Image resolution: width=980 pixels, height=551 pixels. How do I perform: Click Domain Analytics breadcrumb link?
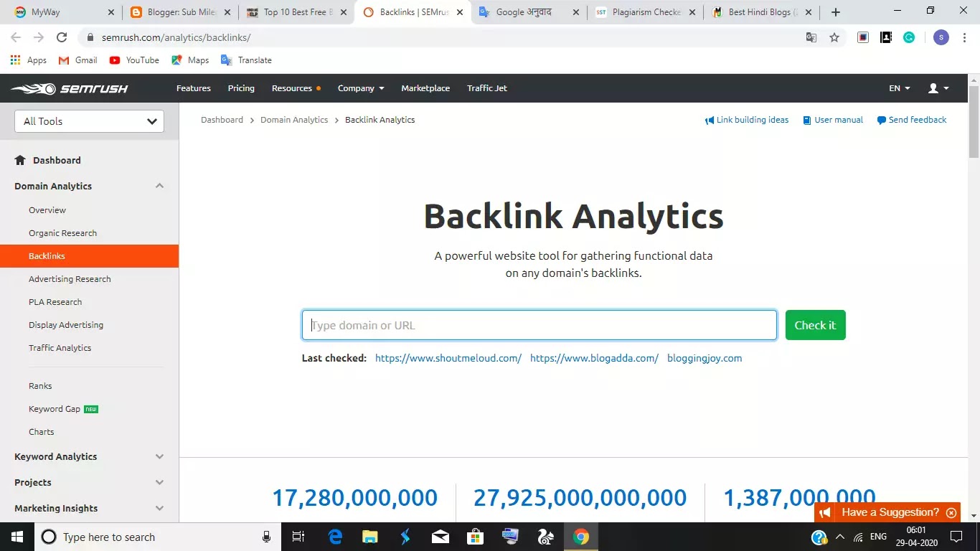pyautogui.click(x=294, y=120)
